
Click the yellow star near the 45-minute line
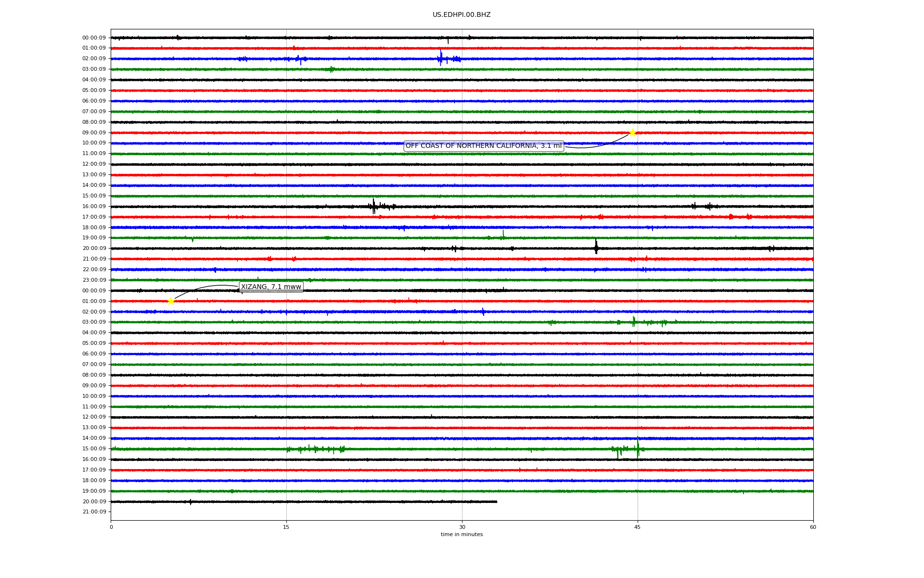pyautogui.click(x=632, y=132)
